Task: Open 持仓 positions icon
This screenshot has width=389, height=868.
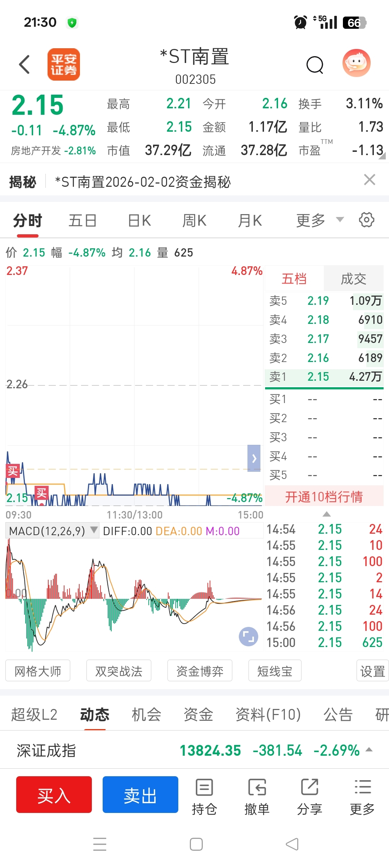Action: [x=204, y=796]
